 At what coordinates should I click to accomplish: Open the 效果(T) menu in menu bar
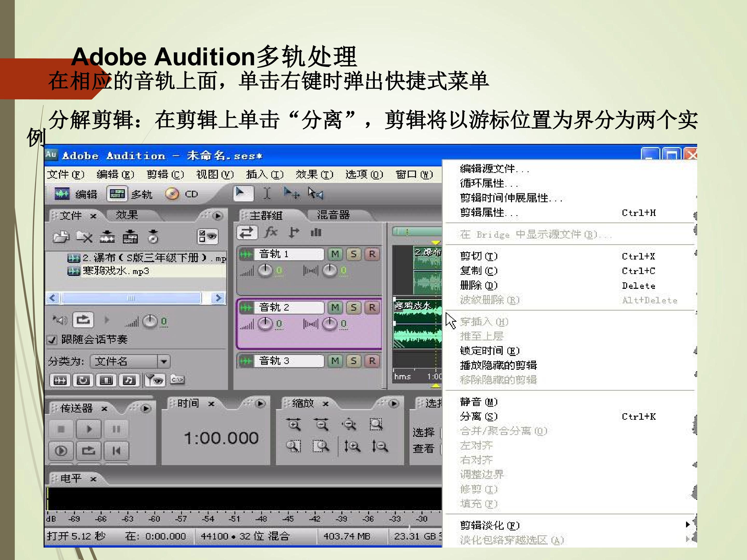click(x=314, y=174)
